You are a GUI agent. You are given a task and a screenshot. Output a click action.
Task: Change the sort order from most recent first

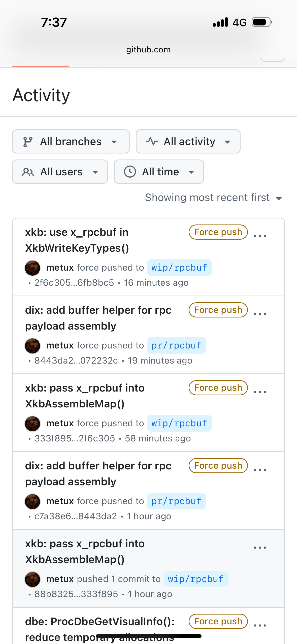(x=213, y=198)
